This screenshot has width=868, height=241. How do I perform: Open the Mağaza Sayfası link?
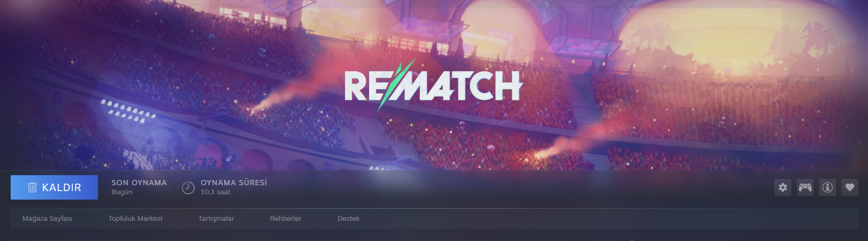[x=47, y=219]
